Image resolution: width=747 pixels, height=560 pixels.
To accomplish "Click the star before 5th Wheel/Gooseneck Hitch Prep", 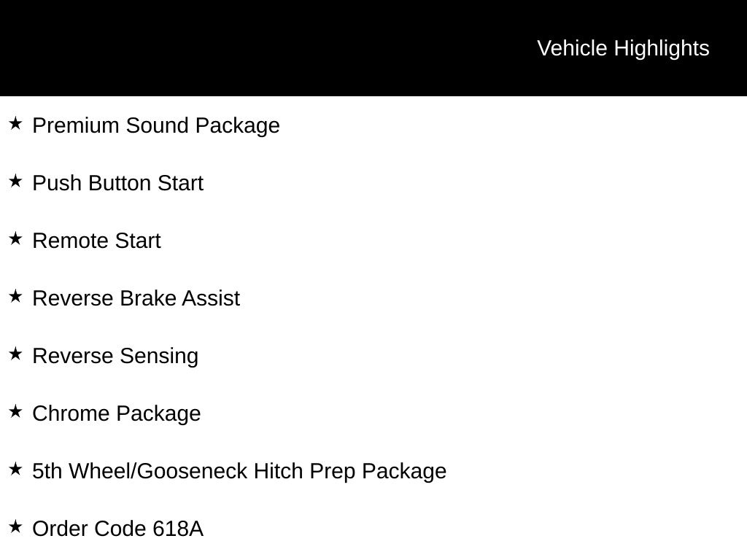I will click(15, 469).
